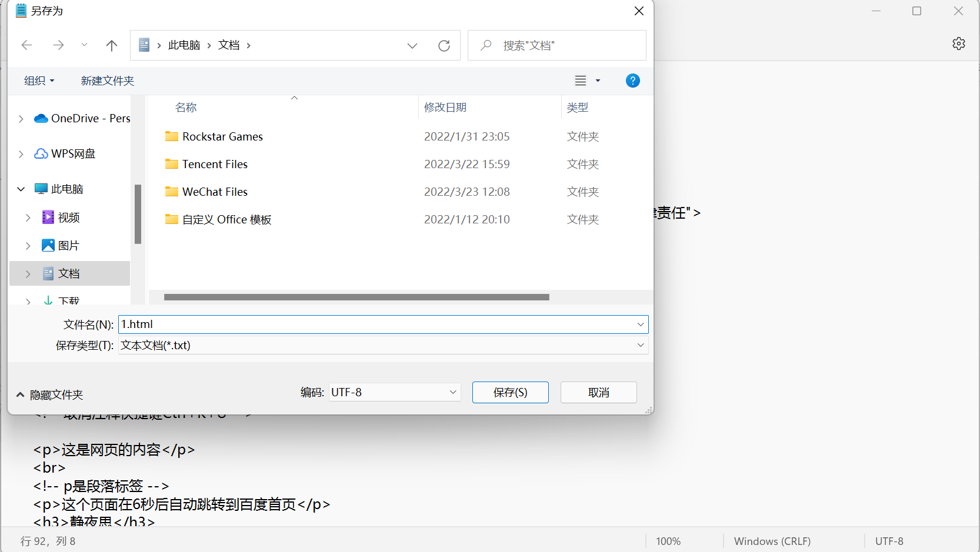Image resolution: width=980 pixels, height=552 pixels.
Task: Open the blue help icon
Action: tap(633, 81)
